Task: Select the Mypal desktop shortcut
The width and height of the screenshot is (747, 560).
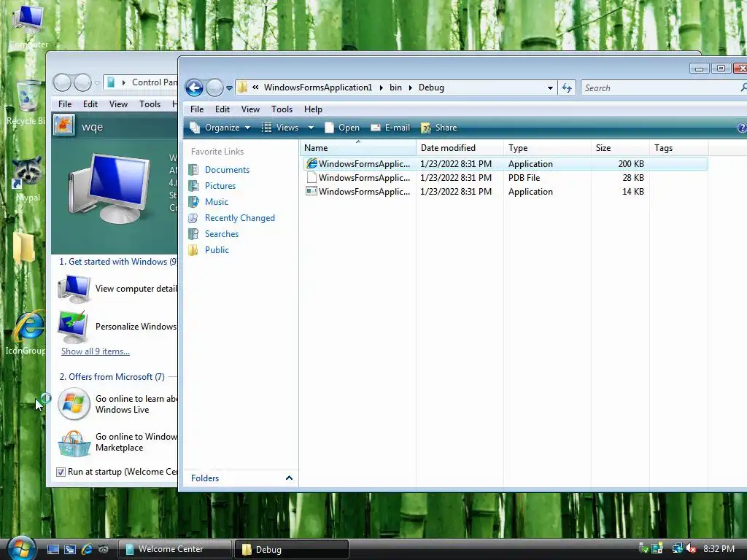Action: 26,179
